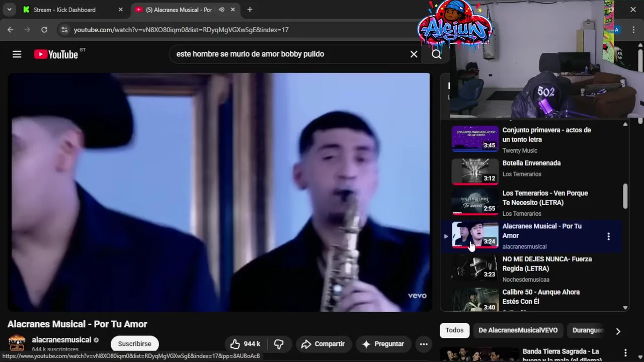Click the search magnifier button

tap(436, 54)
